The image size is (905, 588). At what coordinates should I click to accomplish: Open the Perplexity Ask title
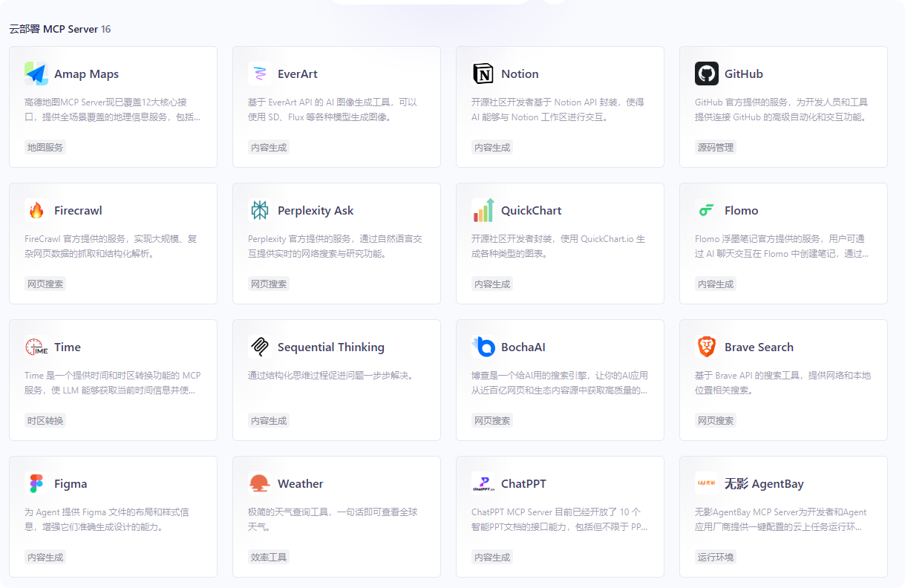[316, 211]
